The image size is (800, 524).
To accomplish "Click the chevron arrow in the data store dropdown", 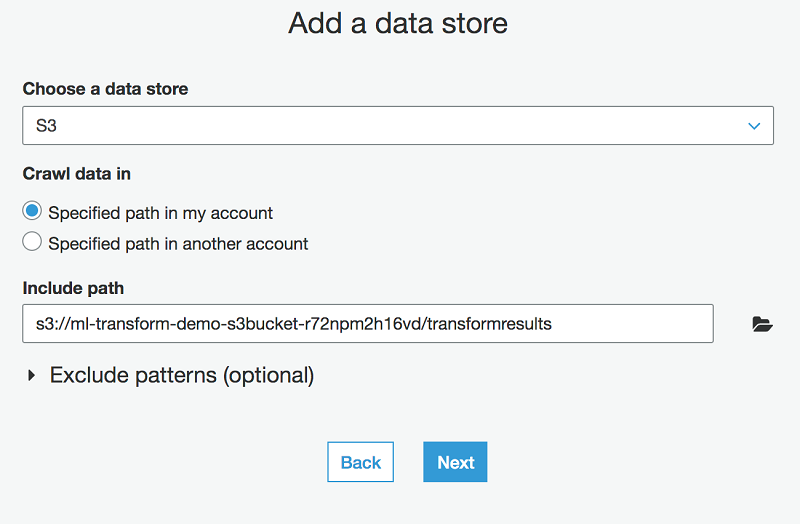I will (754, 126).
